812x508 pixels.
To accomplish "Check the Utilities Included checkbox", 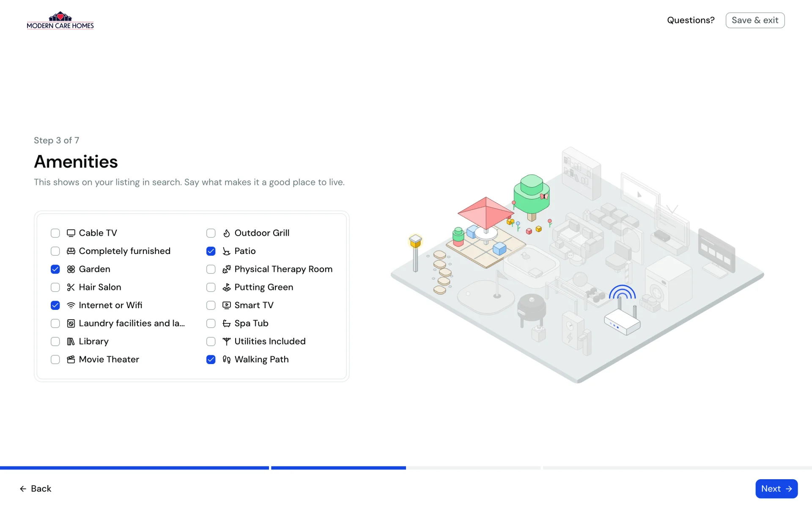I will pyautogui.click(x=211, y=342).
